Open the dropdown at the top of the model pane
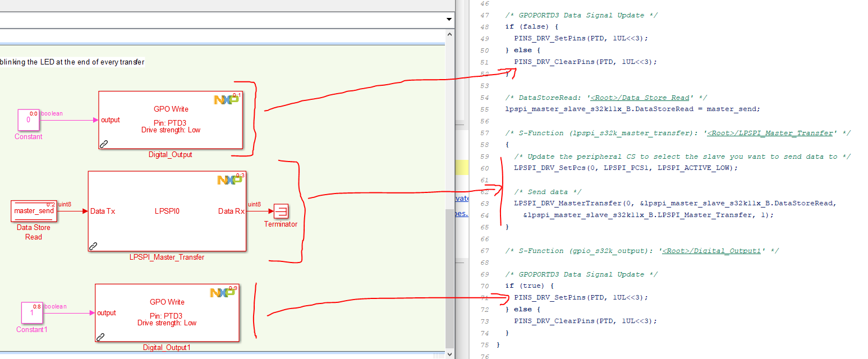This screenshot has height=359, width=868. pos(448,19)
